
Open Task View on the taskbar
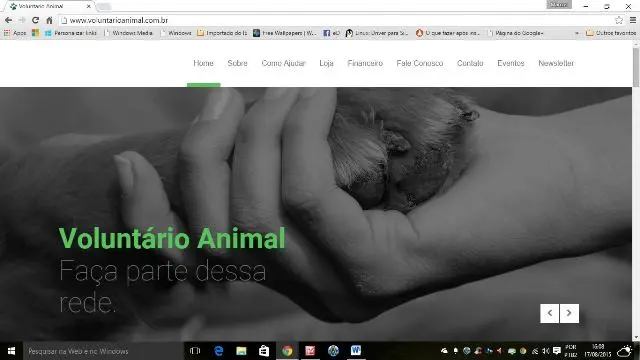click(x=195, y=351)
